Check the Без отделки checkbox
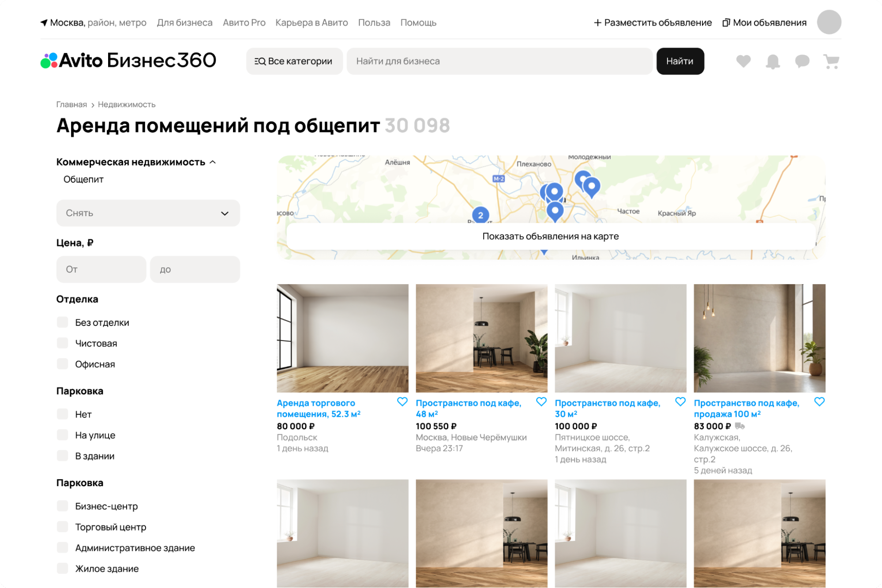The height and width of the screenshot is (588, 882). click(x=63, y=322)
